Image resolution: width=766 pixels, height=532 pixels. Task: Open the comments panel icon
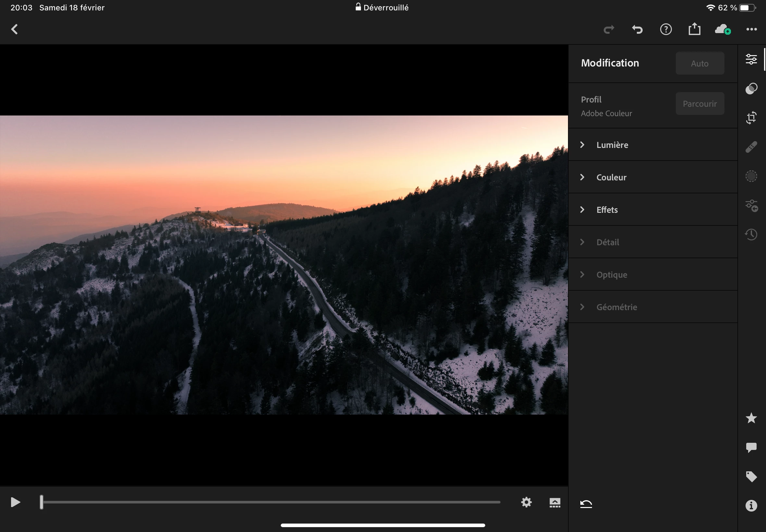click(751, 447)
